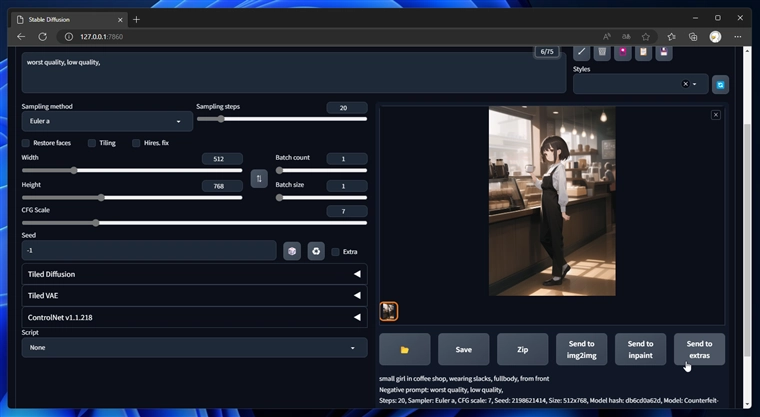
Task: Open the Styles dropdown
Action: (x=640, y=84)
